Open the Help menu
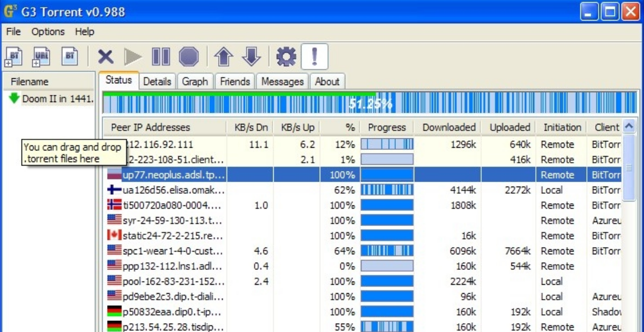This screenshot has width=644, height=332. tap(84, 32)
